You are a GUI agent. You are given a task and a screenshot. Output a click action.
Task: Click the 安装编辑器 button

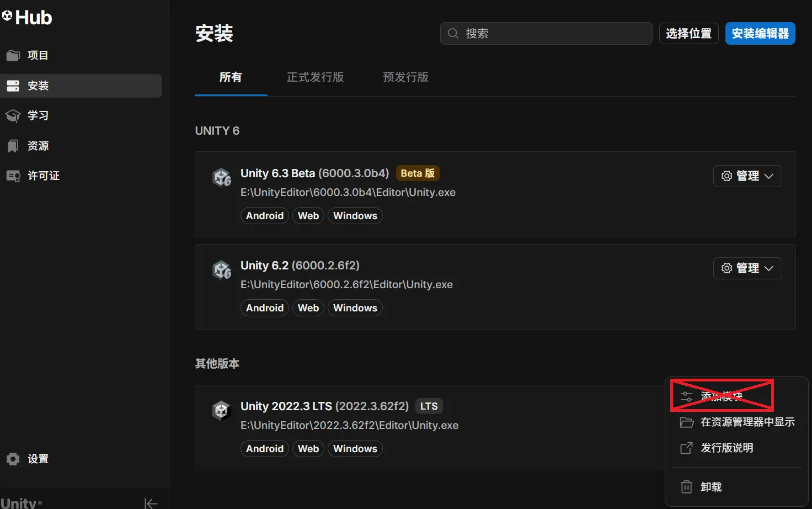760,33
